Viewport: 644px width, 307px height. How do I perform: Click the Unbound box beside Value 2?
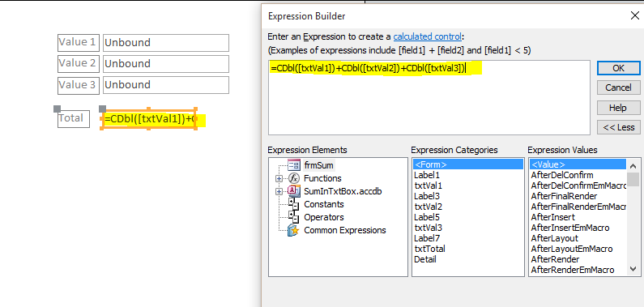click(x=166, y=64)
